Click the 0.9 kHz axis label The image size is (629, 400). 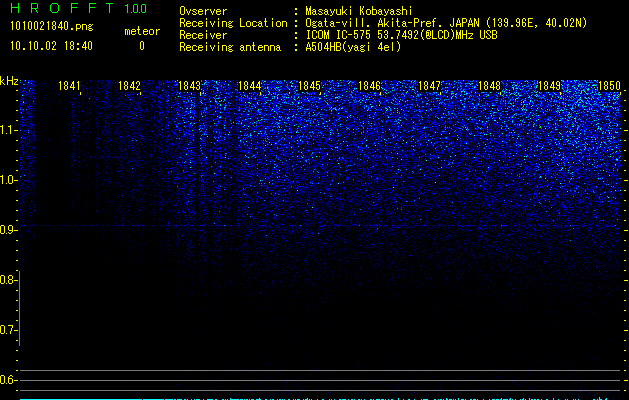[8, 230]
